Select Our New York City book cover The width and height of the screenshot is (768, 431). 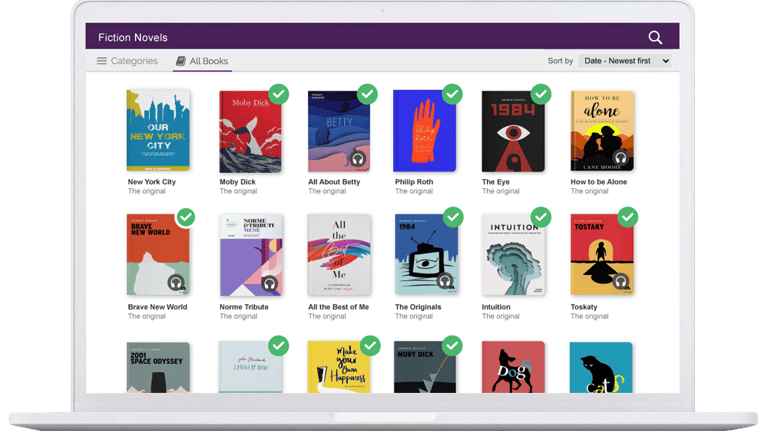point(158,130)
